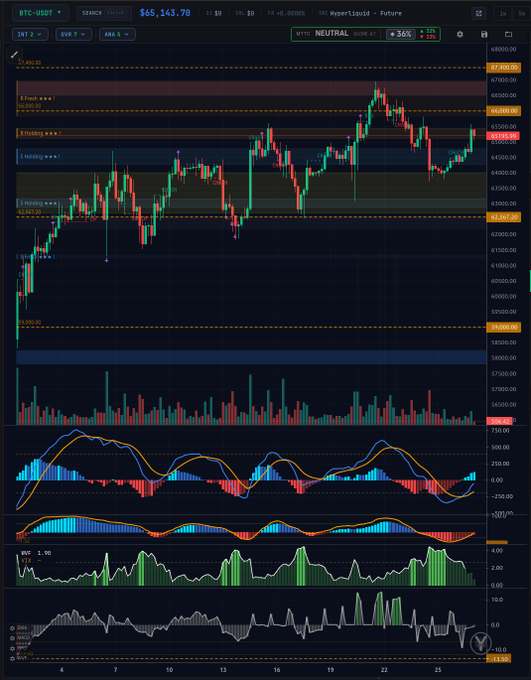Click the 66,000.00 orange price tag
Screen dimensions: 531x680
(504, 111)
